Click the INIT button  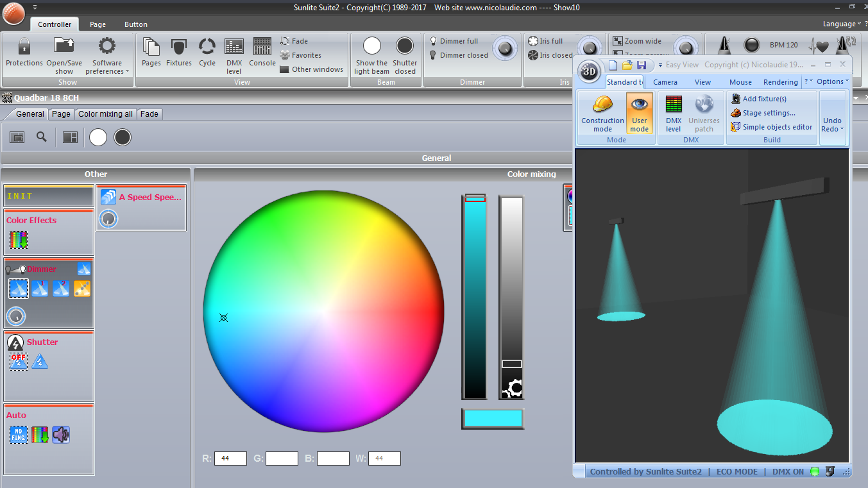[x=49, y=196]
